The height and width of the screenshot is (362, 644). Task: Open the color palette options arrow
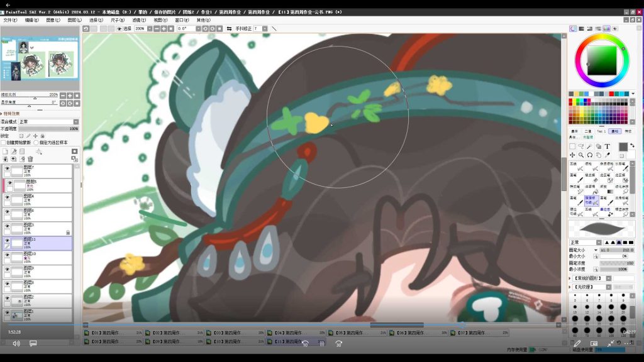coord(633,94)
